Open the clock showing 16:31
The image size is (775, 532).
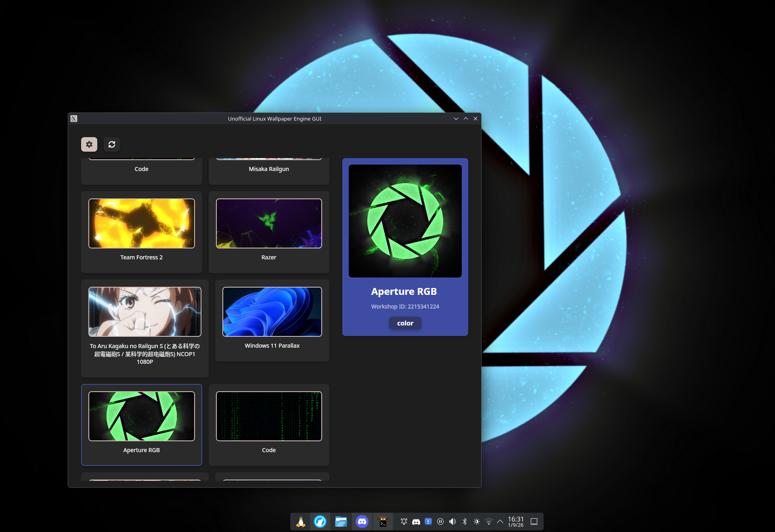[x=515, y=522]
